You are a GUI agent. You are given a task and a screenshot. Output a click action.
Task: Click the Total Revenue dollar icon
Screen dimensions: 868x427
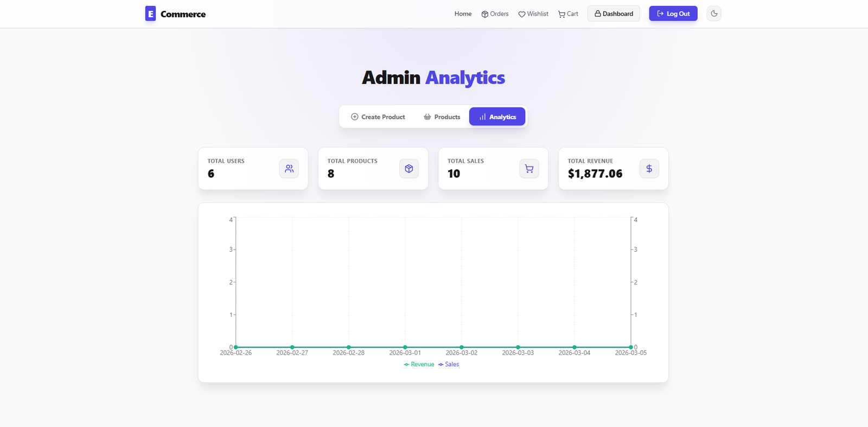pyautogui.click(x=649, y=169)
